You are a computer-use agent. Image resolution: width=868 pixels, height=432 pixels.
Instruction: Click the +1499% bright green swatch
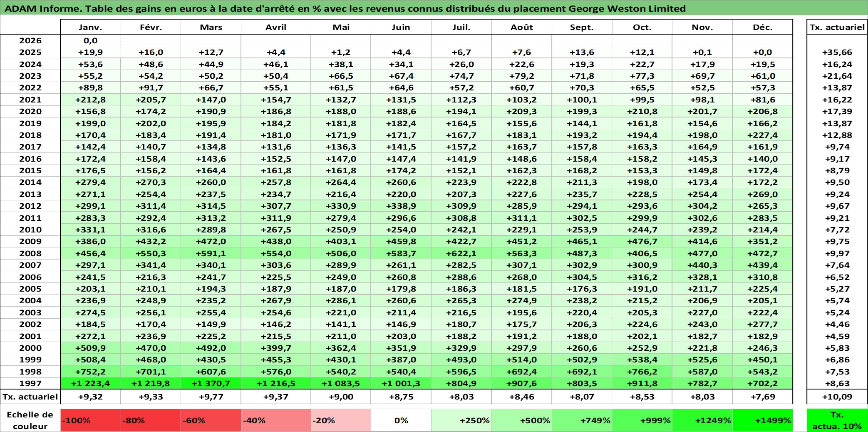[x=763, y=420]
